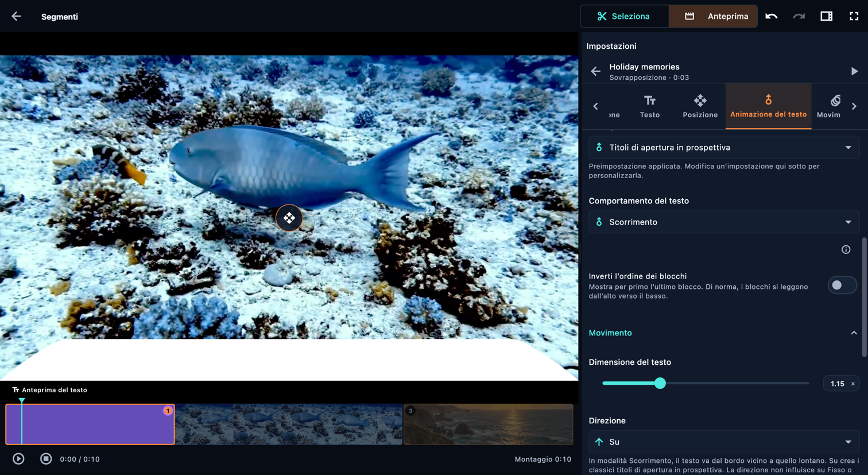Screen dimensions: 868x475
Task: Toggle the side panel layout icon
Action: (826, 17)
